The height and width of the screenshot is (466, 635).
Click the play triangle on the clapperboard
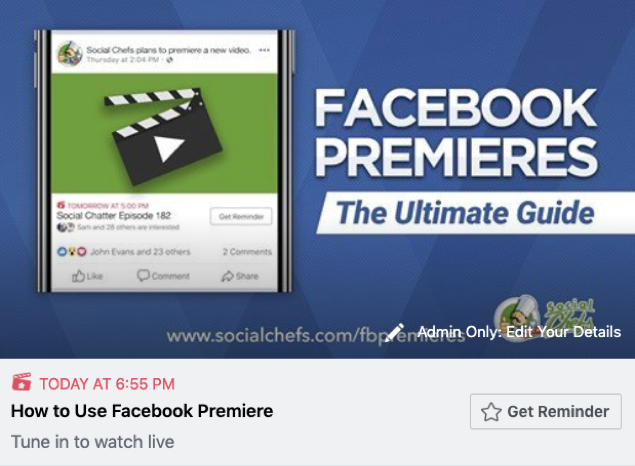[169, 148]
